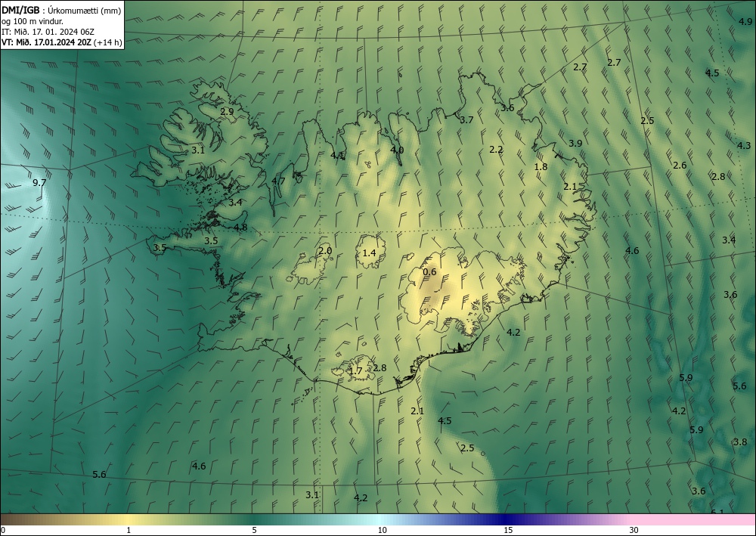Click the 4.3 value at the right edge
The image size is (756, 536).
(744, 146)
